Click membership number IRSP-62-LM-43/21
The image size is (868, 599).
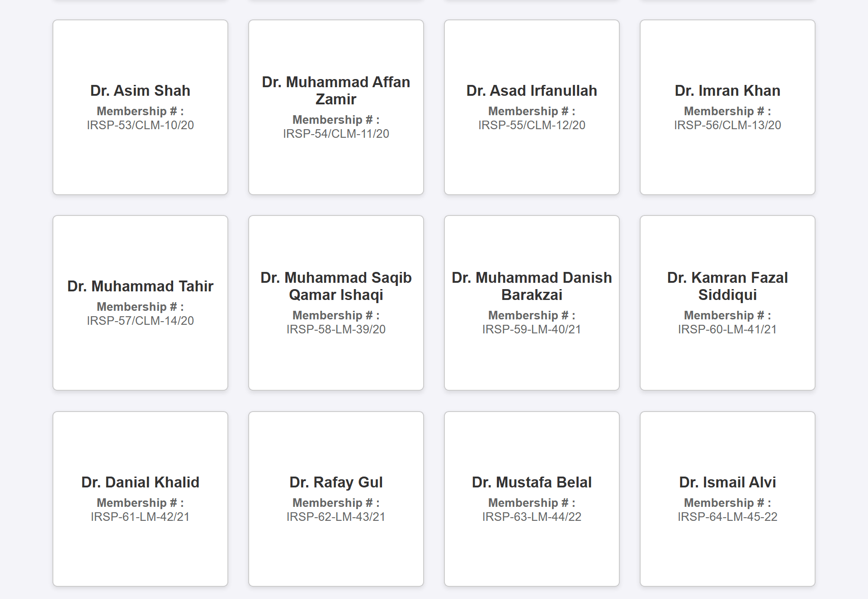pyautogui.click(x=336, y=517)
